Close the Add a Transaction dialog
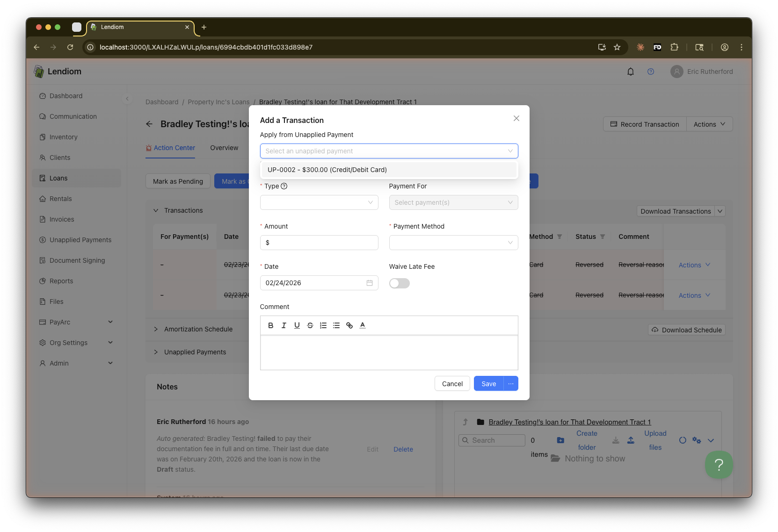This screenshot has height=532, width=778. tap(516, 118)
